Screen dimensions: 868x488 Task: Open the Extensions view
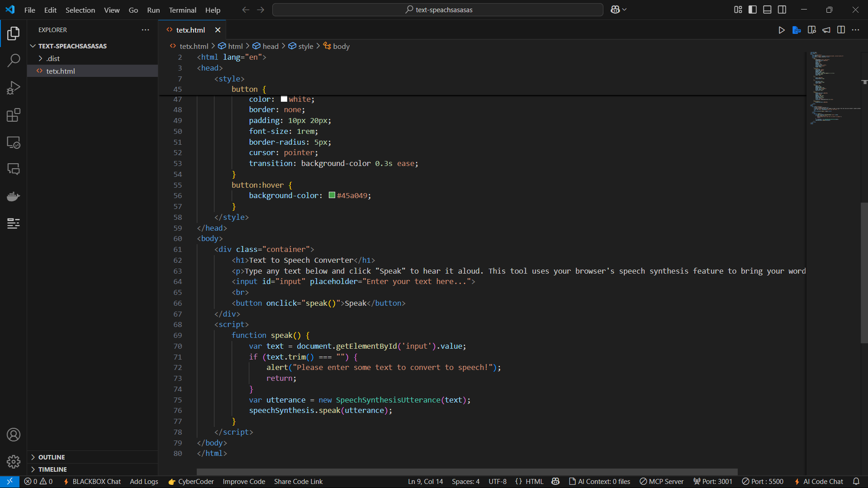[14, 115]
